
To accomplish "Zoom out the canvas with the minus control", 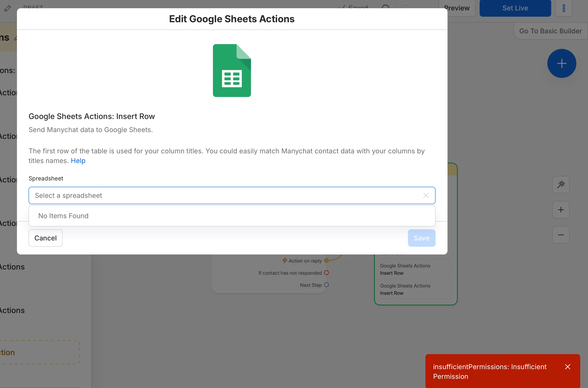I will click(x=561, y=235).
